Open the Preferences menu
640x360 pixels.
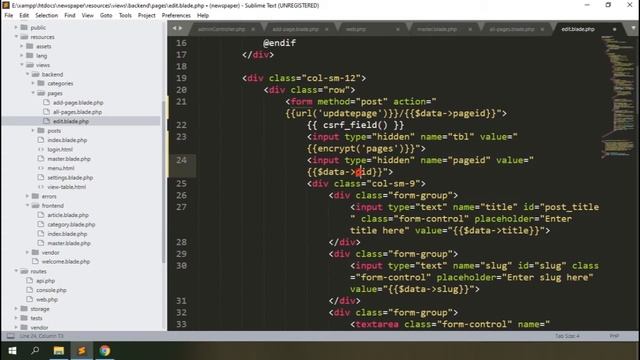176,16
